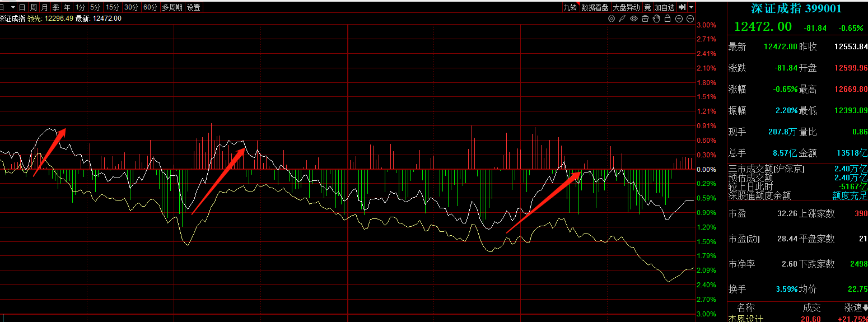Screen dimensions: 868x322
Task: Click the 2.09% lower axis label
Action: tap(706, 270)
